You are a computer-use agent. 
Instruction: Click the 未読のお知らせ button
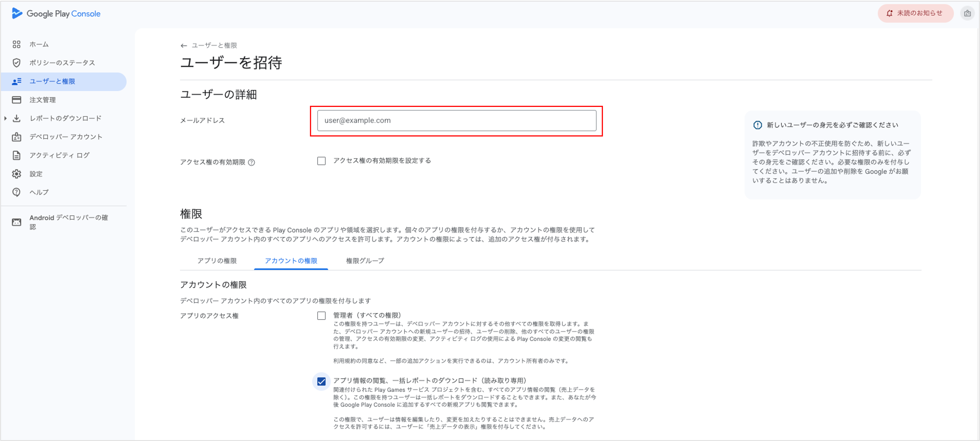coord(915,13)
